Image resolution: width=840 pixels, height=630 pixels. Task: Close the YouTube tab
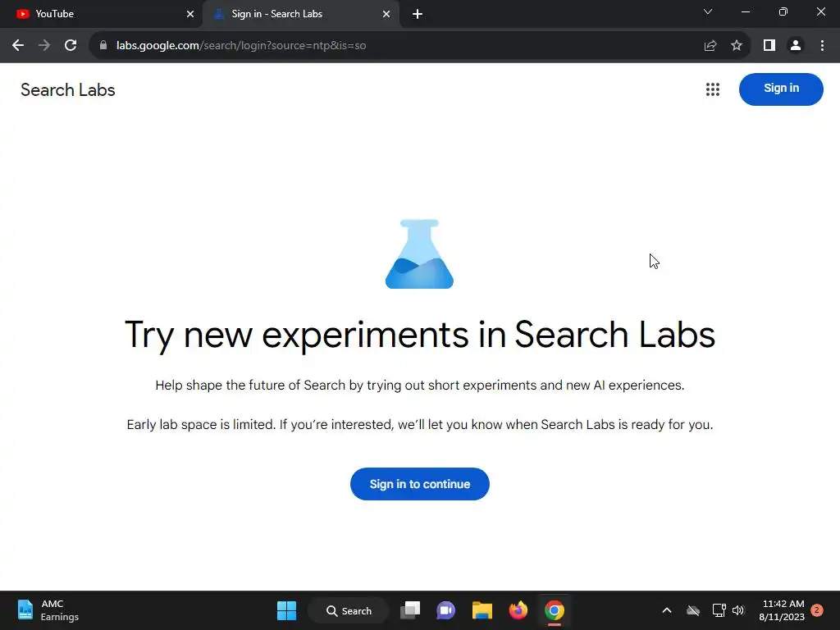click(x=190, y=14)
